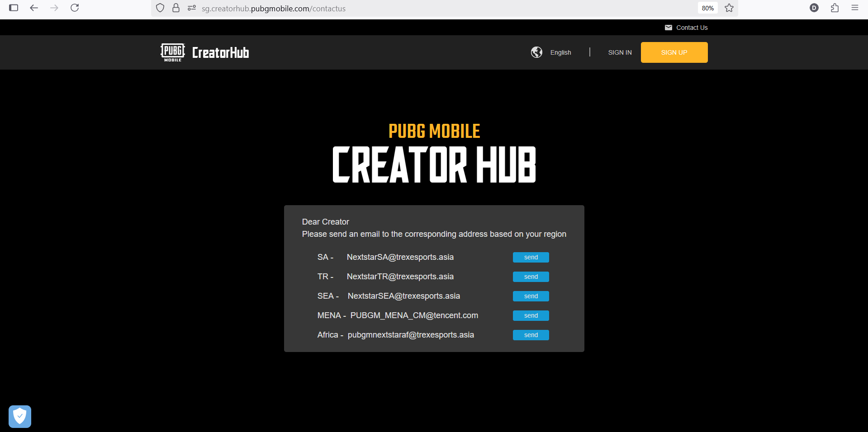
Task: Open the browser extensions puzzle icon
Action: pos(835,8)
